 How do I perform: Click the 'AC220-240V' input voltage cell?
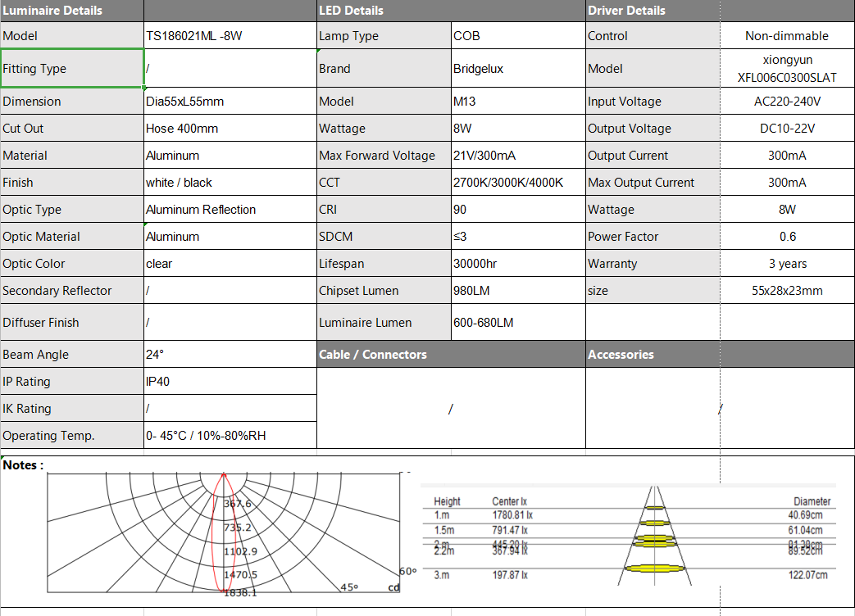tap(787, 102)
